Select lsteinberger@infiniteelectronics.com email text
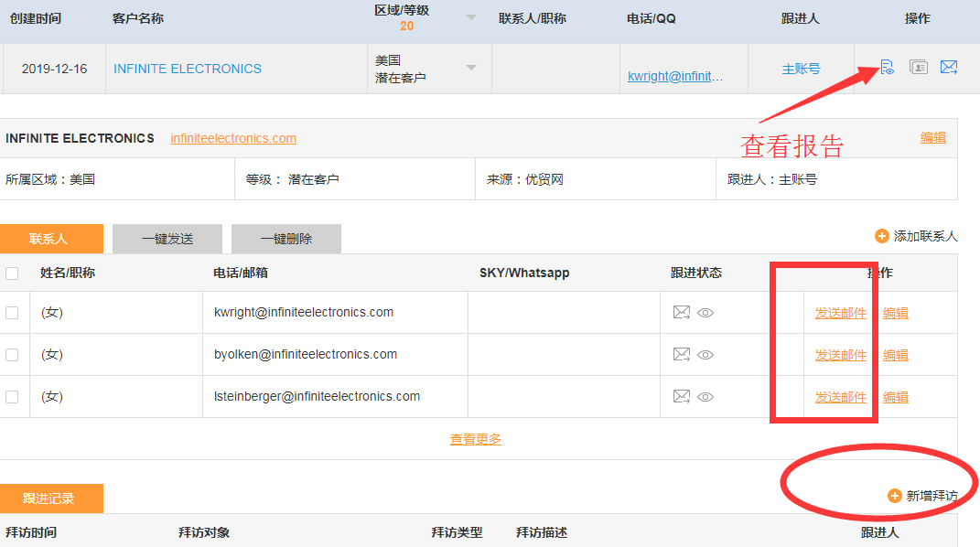This screenshot has width=980, height=547. tap(317, 396)
